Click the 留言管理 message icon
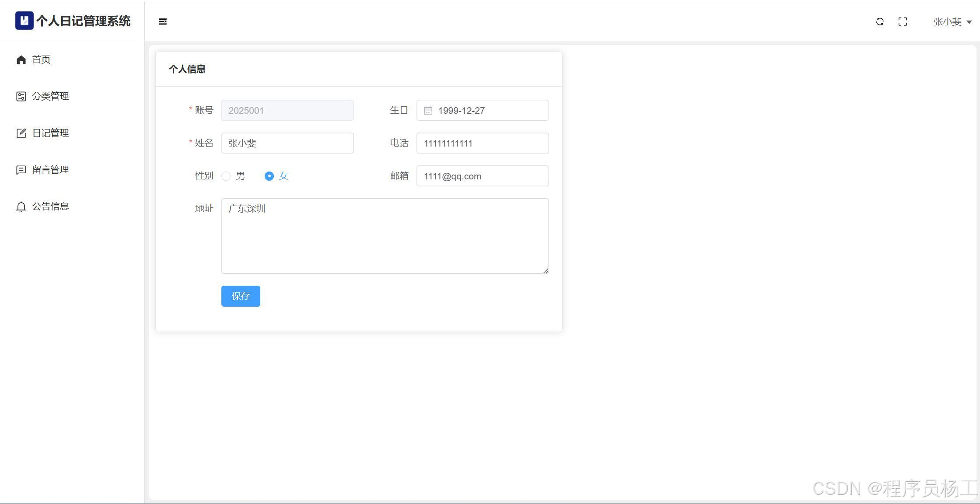Screen dimensions: 980x504 pos(21,170)
